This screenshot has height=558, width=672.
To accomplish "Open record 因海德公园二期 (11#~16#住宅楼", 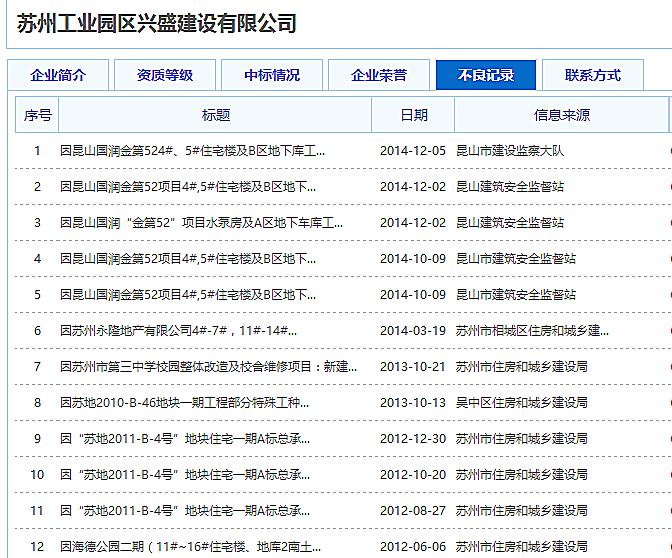I will pyautogui.click(x=190, y=547).
